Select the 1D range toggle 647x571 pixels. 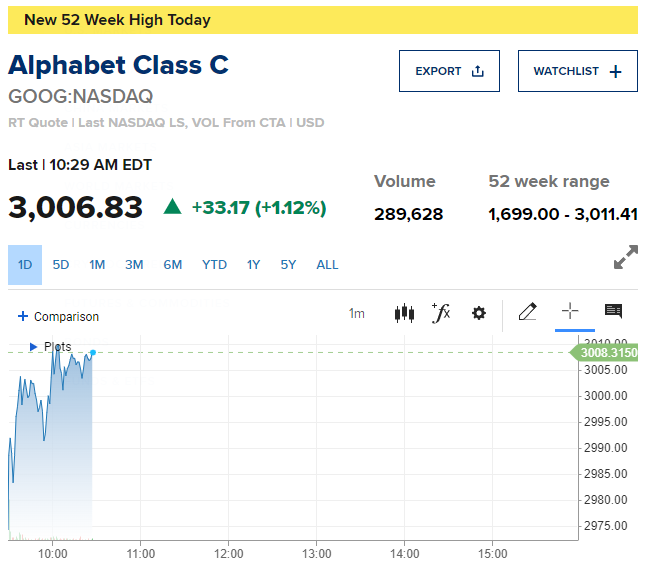[25, 264]
